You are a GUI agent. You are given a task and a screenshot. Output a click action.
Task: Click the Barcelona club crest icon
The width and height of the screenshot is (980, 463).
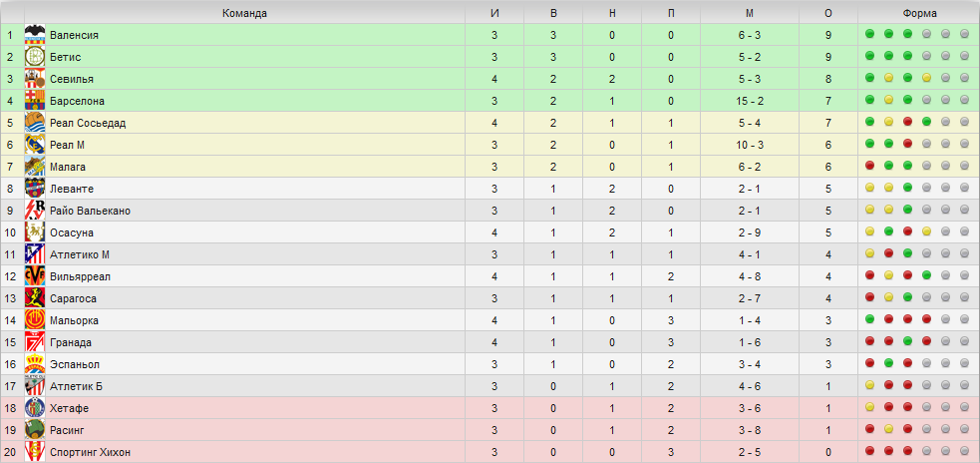[35, 101]
